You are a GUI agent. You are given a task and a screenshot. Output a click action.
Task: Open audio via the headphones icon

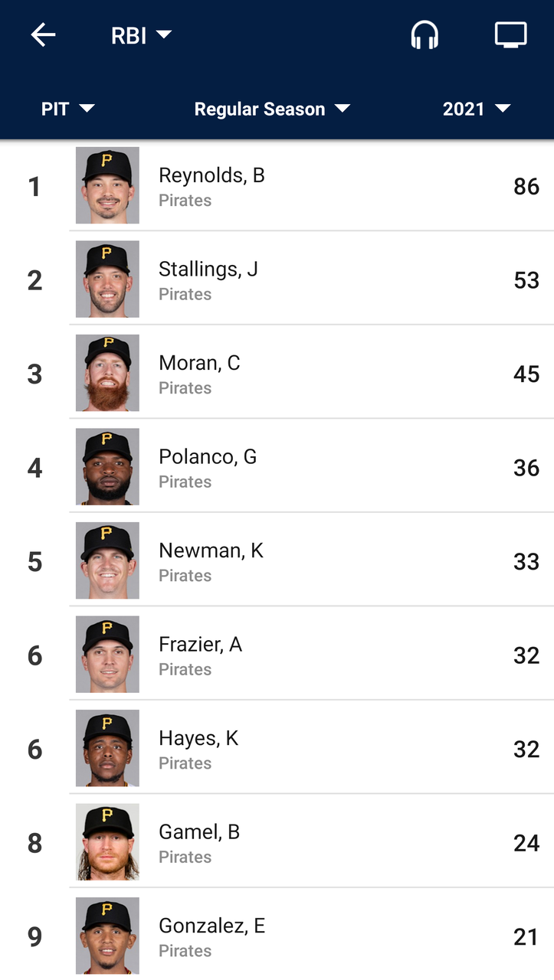pos(425,35)
